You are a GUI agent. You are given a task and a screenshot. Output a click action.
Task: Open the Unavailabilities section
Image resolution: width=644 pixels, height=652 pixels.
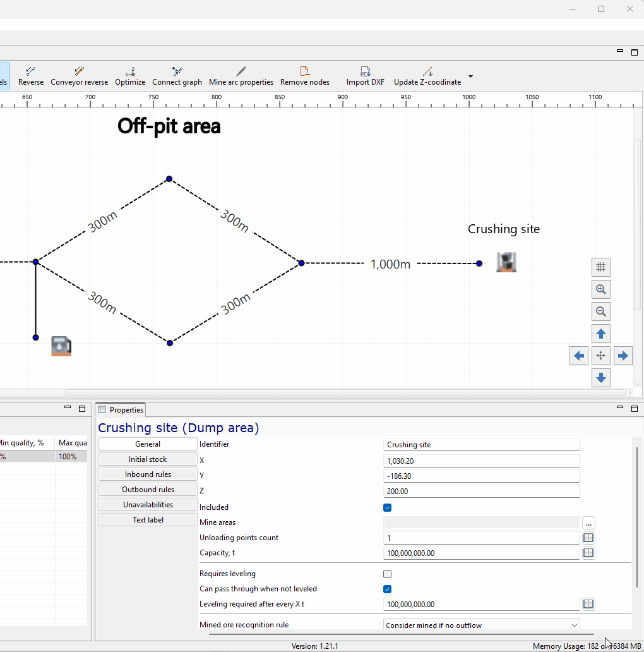148,505
